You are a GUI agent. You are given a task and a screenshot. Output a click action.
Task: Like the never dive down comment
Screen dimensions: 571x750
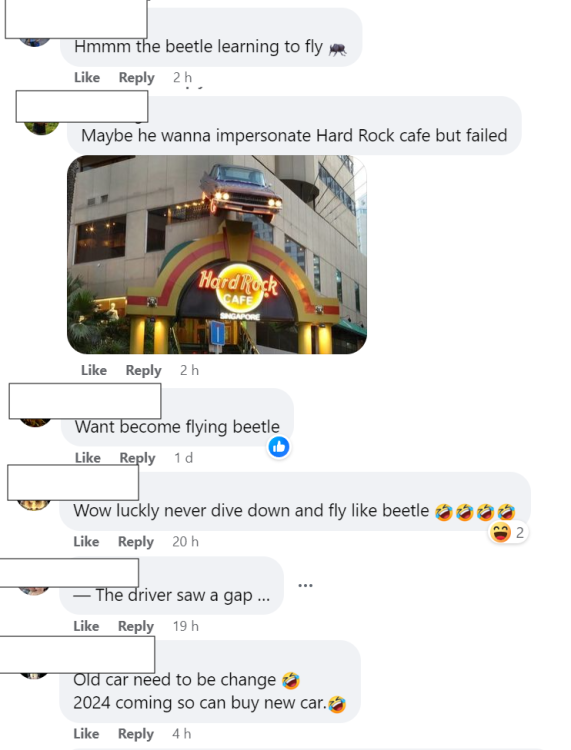(86, 541)
